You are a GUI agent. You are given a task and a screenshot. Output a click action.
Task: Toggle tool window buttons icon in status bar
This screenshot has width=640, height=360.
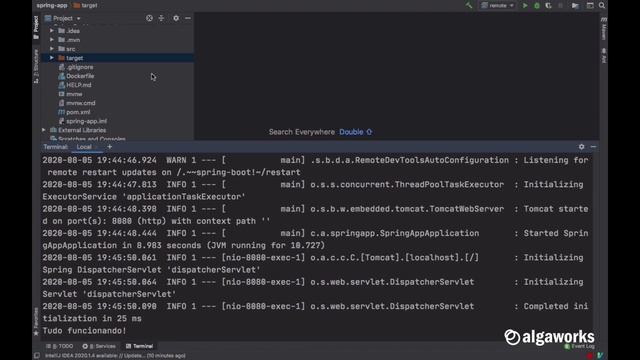pos(37,356)
